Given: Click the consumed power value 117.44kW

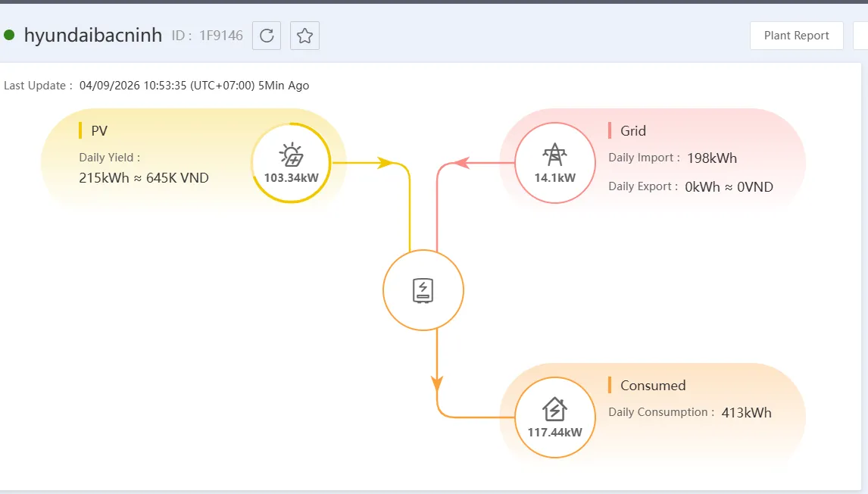Looking at the screenshot, I should 554,432.
